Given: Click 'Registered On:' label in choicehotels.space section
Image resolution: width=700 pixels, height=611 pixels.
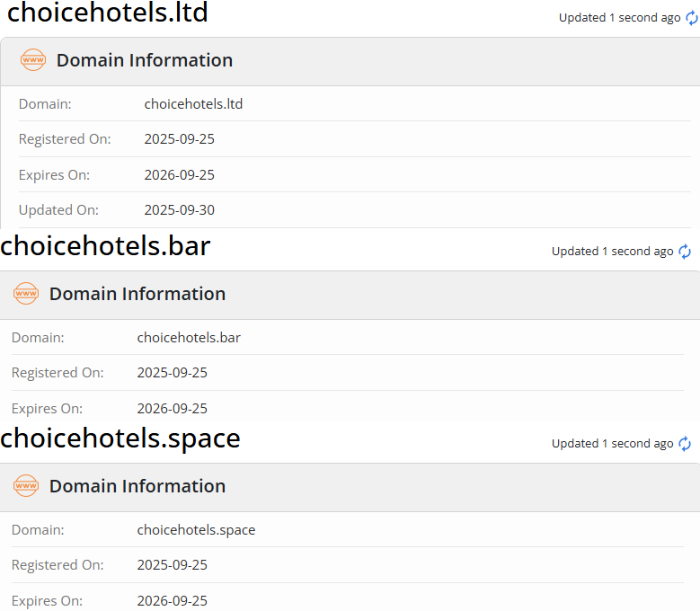Looking at the screenshot, I should click(x=58, y=565).
